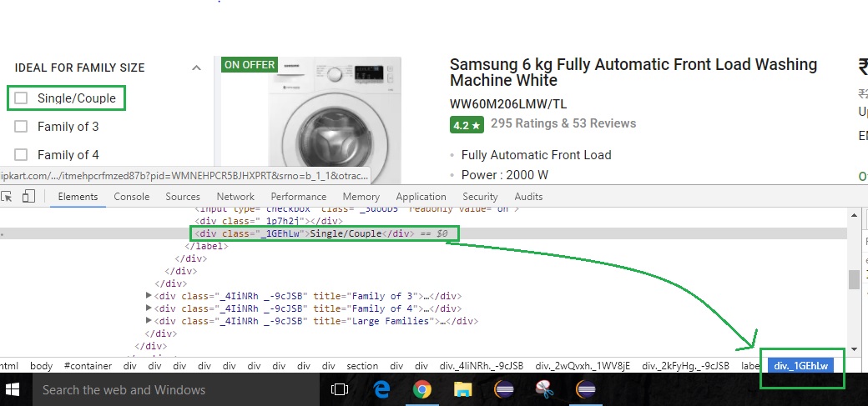
Task: Launch Microsoft Edge from the taskbar
Action: point(381,390)
